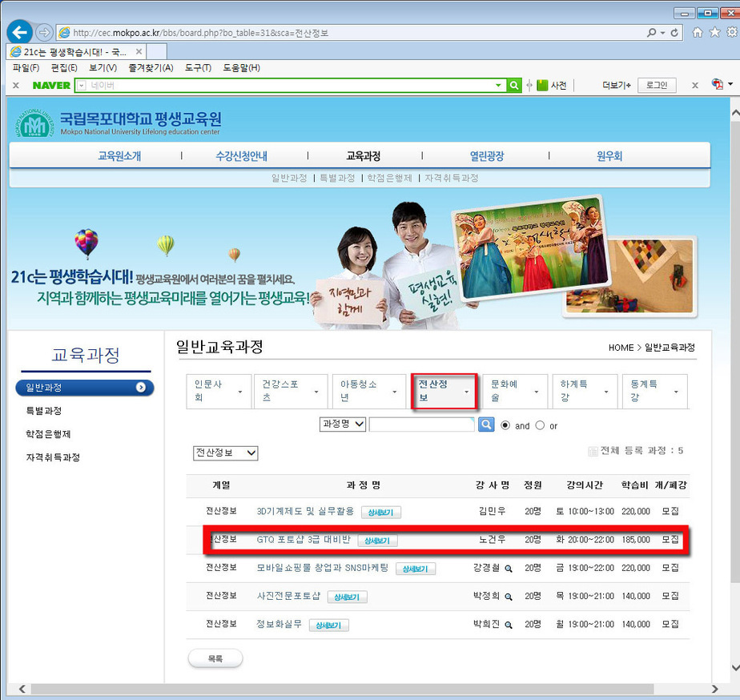Close the 21c는 평생학습시대 browser tab

click(139, 51)
